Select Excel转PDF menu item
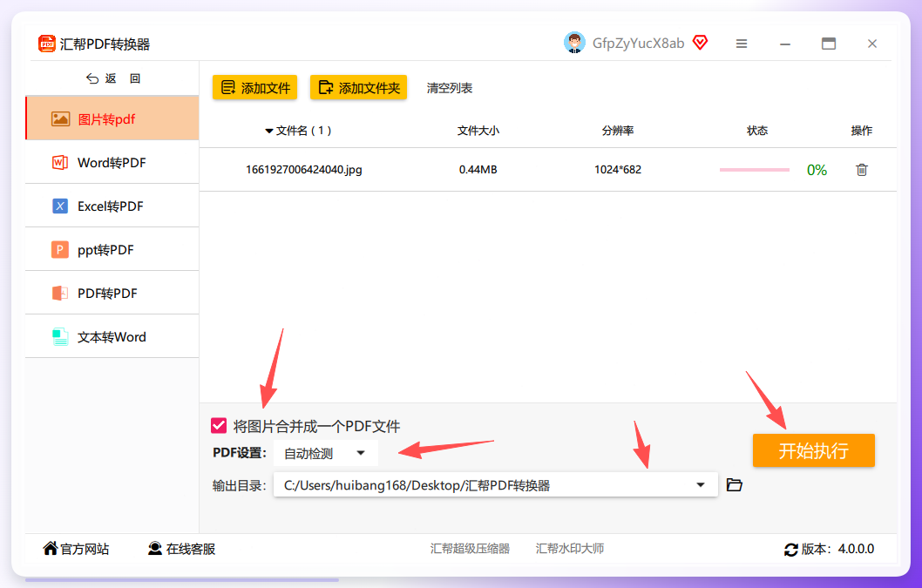This screenshot has width=922, height=588. click(x=112, y=206)
